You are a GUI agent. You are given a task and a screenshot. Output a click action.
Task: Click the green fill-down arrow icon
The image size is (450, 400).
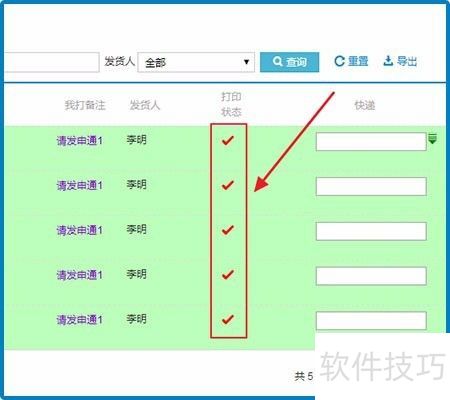(432, 138)
